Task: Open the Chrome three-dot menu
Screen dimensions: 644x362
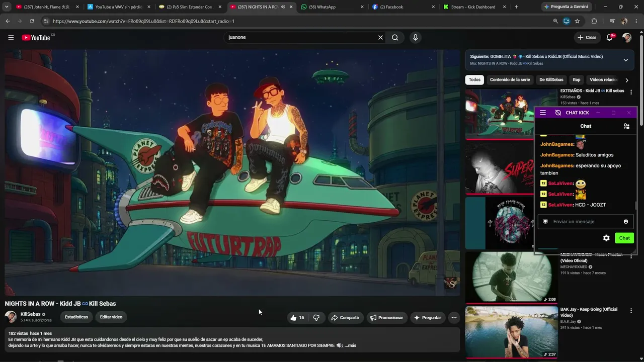Action: tap(636, 21)
